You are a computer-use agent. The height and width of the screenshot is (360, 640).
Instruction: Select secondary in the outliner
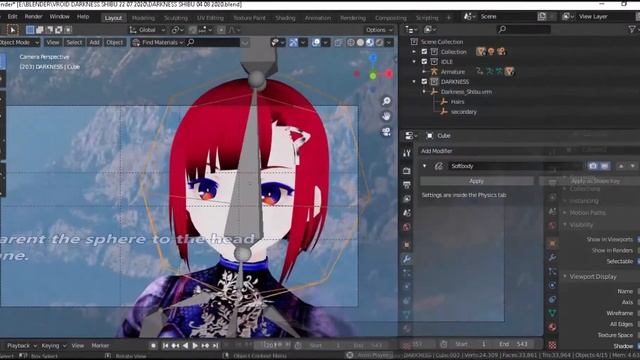[464, 112]
